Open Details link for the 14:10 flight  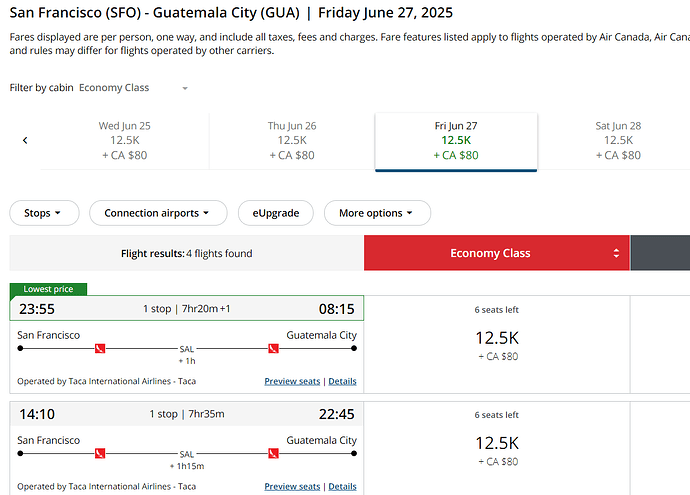point(342,487)
